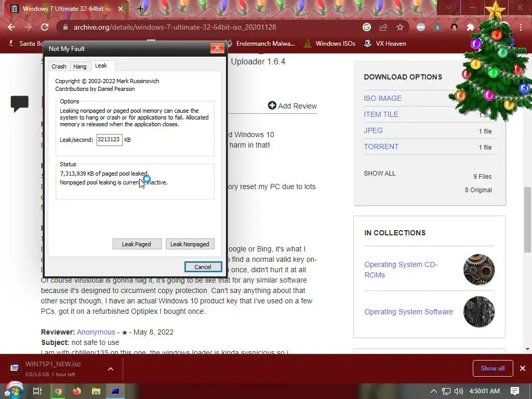Click the 8 Original files link
This screenshot has width=532, height=399.
pyautogui.click(x=478, y=190)
